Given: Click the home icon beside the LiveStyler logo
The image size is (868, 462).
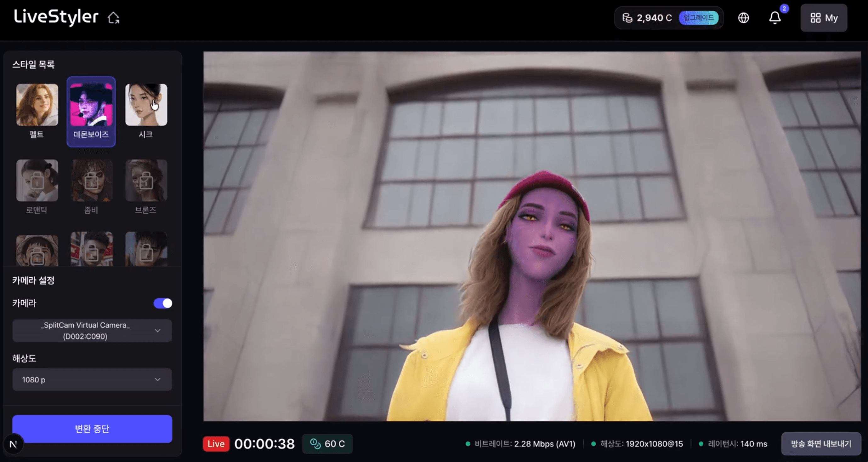Looking at the screenshot, I should [114, 18].
